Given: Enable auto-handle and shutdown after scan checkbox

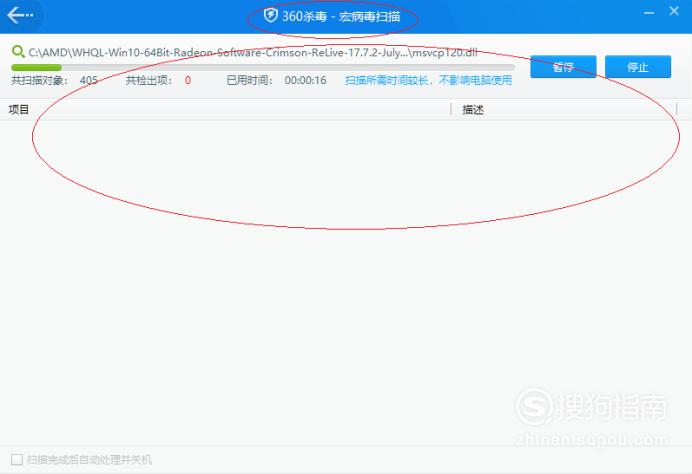Looking at the screenshot, I should [x=17, y=459].
